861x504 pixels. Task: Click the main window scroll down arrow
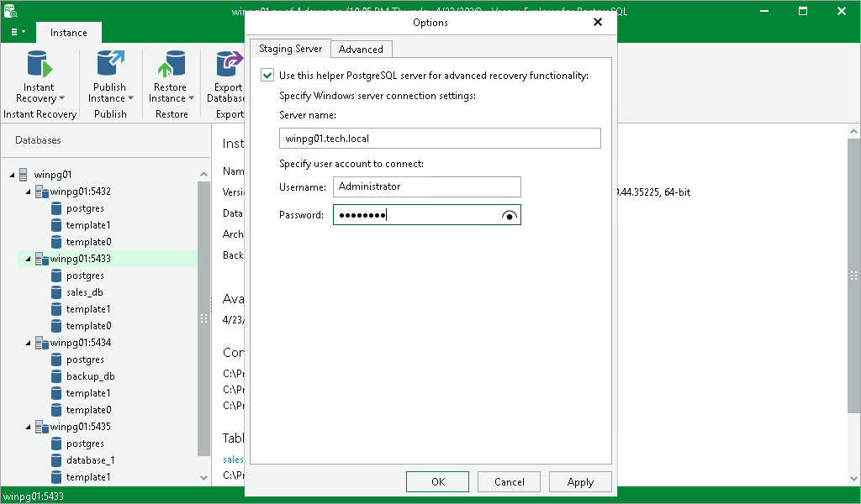tap(853, 478)
